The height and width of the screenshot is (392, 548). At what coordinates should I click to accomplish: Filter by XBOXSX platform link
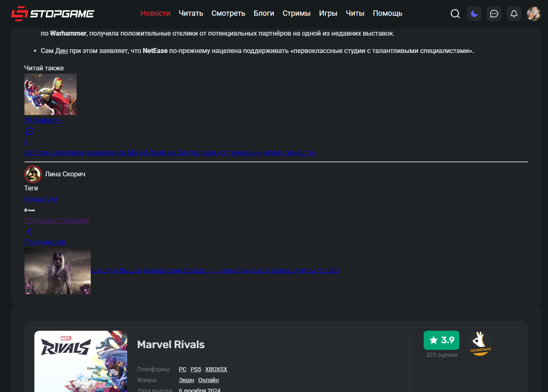click(216, 369)
